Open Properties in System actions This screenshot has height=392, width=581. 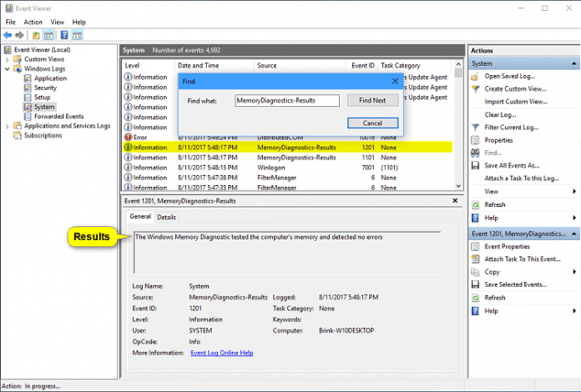click(x=498, y=140)
